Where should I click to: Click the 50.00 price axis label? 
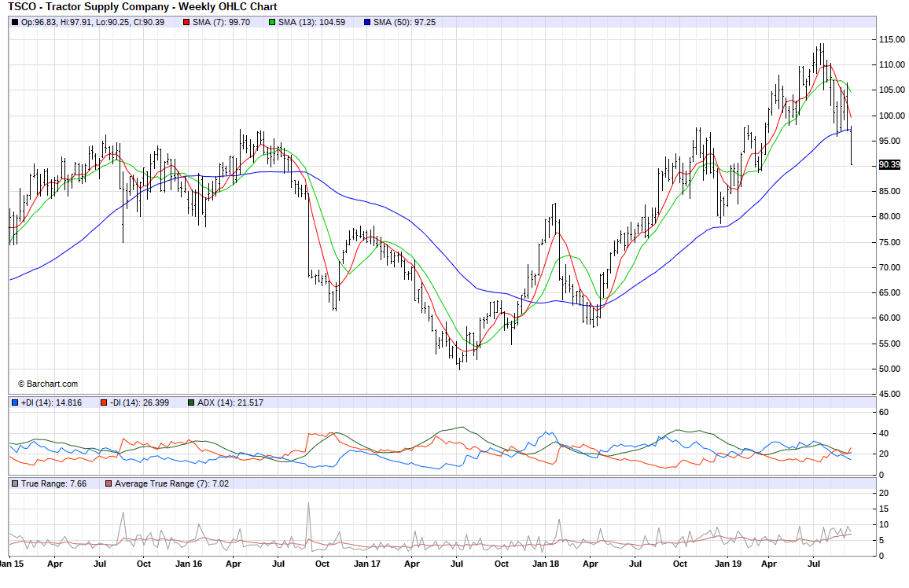click(x=890, y=369)
